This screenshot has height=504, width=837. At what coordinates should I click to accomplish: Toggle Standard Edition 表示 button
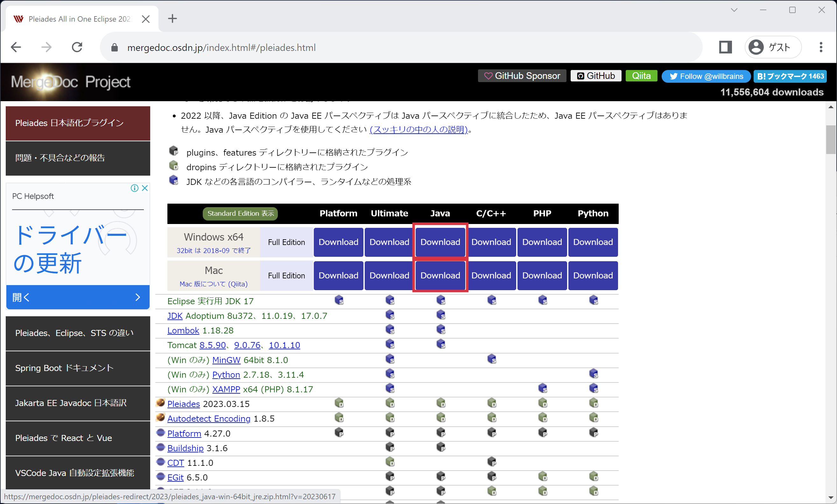(241, 213)
